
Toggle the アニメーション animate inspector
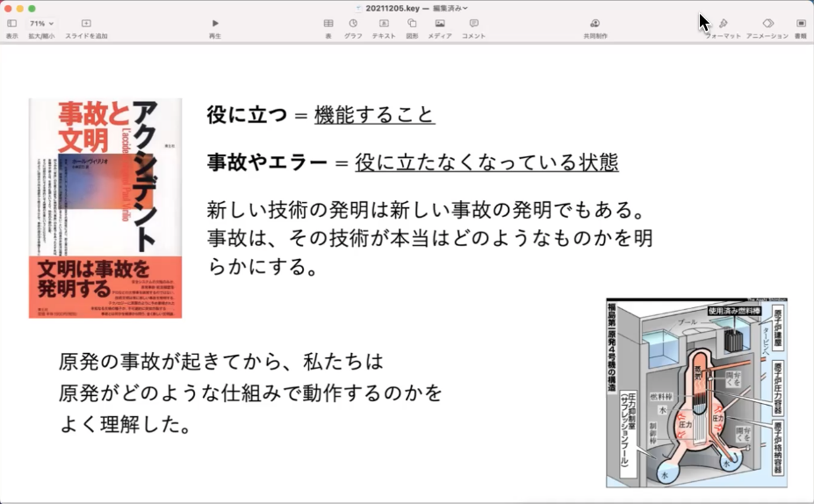[x=767, y=23]
